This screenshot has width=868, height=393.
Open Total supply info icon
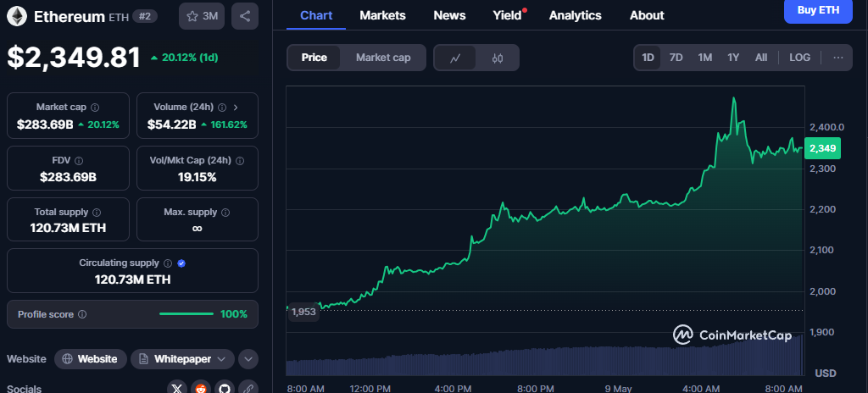coord(97,212)
